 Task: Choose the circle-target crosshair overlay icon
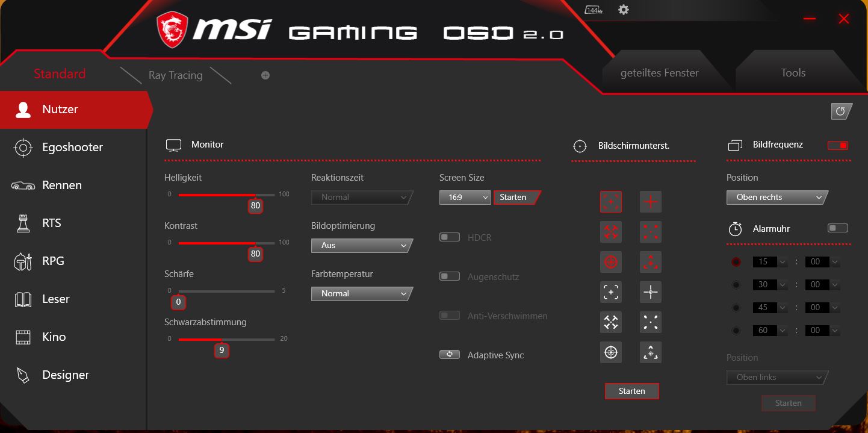point(610,261)
